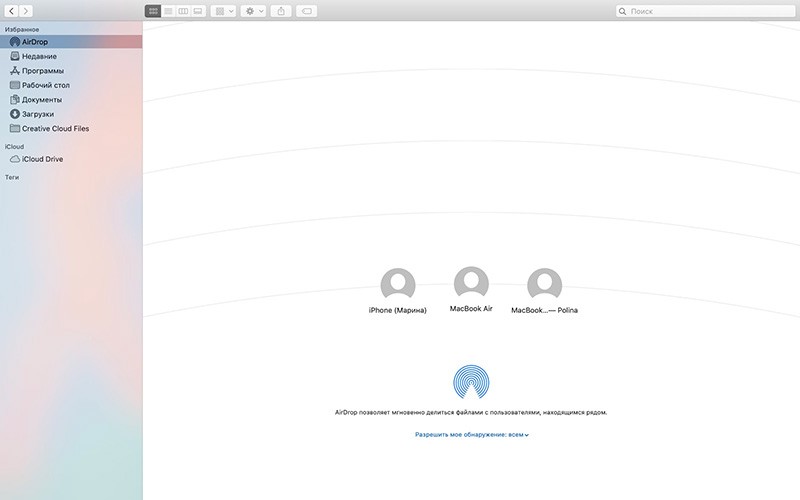Switch to list view in toolbar

tap(168, 11)
